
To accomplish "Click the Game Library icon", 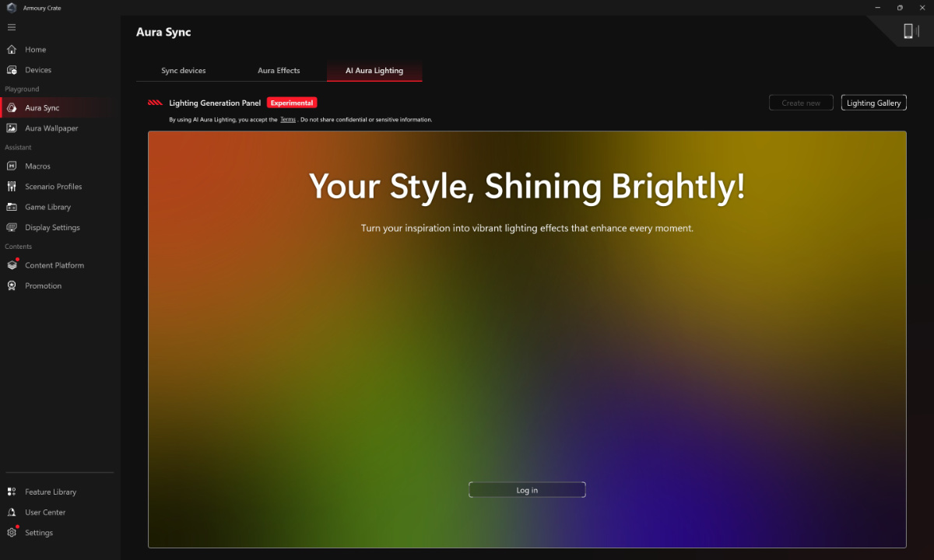I will pos(12,207).
